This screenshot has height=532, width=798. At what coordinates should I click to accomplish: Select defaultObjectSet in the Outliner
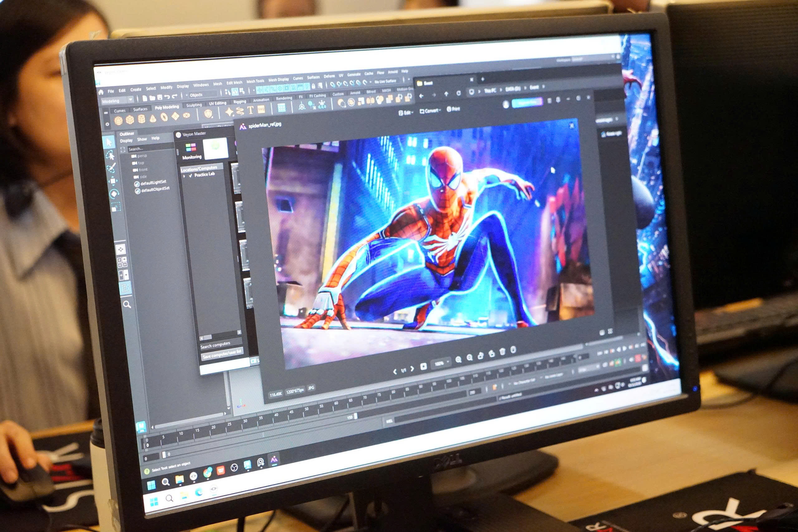point(152,190)
